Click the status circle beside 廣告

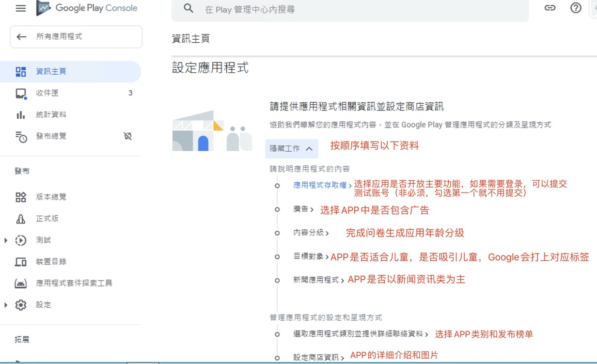277,209
